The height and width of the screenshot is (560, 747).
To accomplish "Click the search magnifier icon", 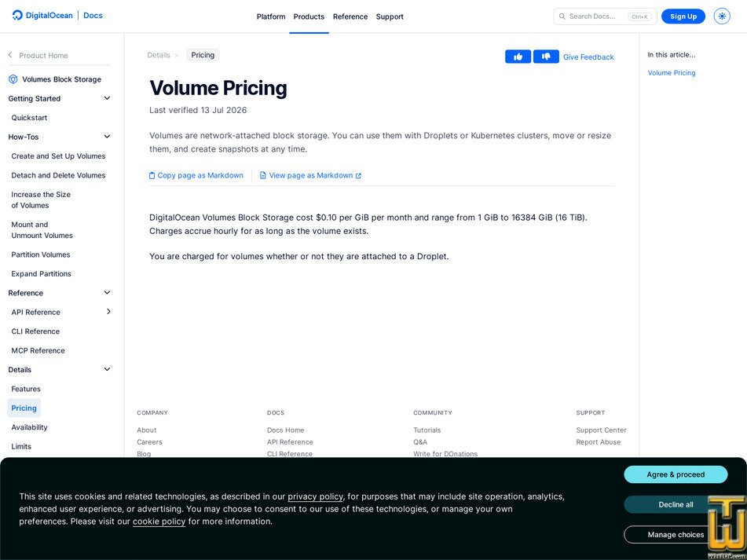I will (x=562, y=16).
